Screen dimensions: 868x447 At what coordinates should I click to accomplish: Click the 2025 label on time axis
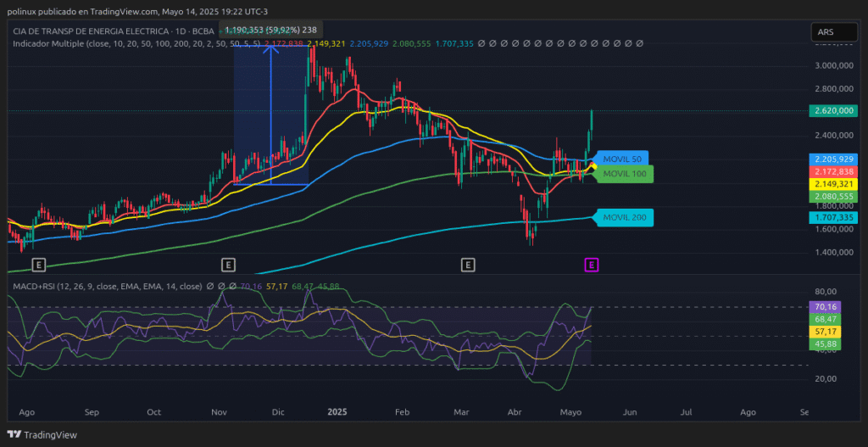337,411
